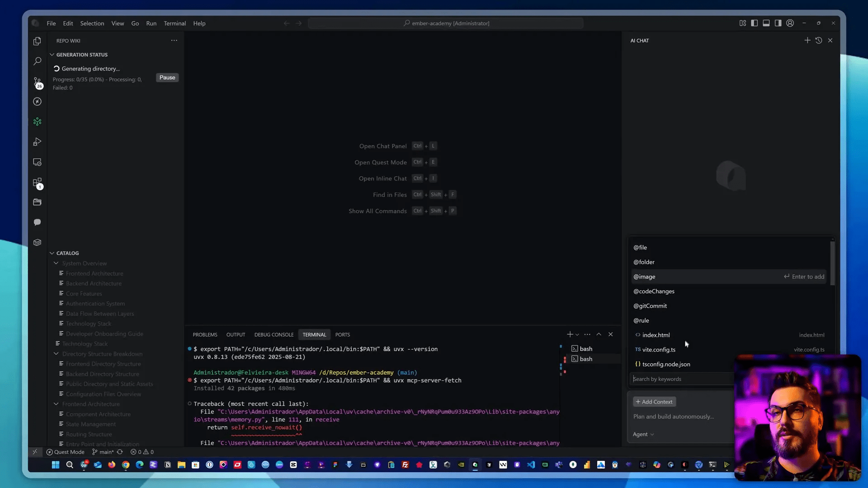Open the Agent mode dropdown

pos(643,434)
